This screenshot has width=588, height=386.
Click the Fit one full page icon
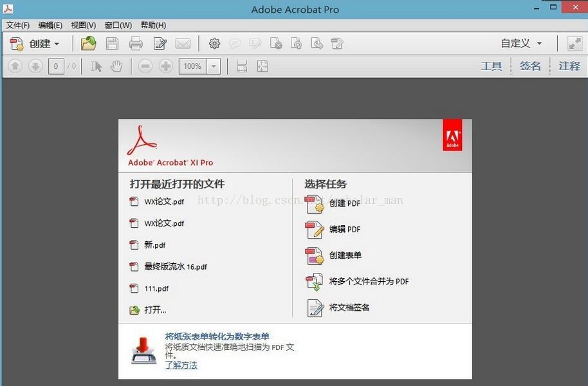(x=262, y=66)
